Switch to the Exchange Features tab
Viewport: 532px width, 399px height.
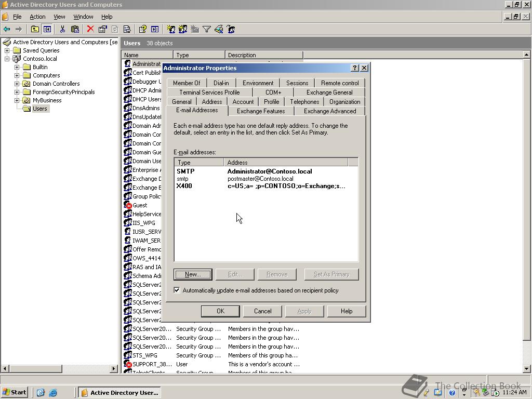pos(261,111)
